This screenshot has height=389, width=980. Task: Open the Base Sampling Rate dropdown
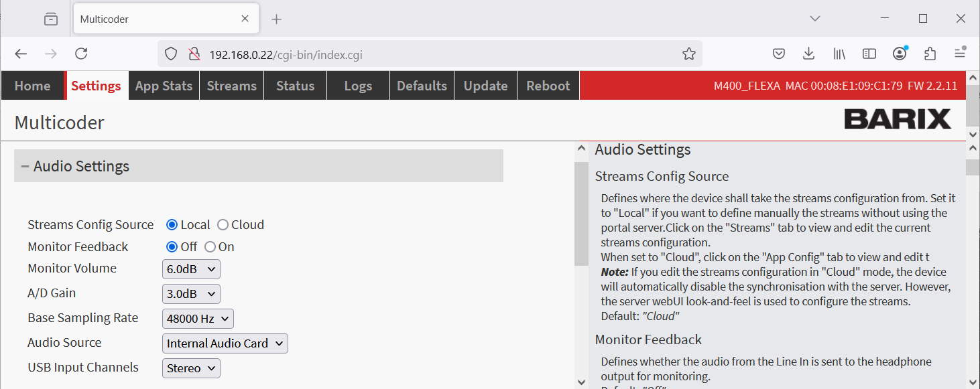[x=198, y=319]
